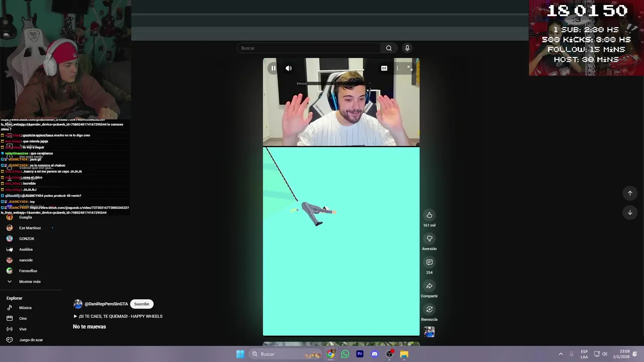Open Vivir live section
This screenshot has height=362, width=644.
(23, 329)
